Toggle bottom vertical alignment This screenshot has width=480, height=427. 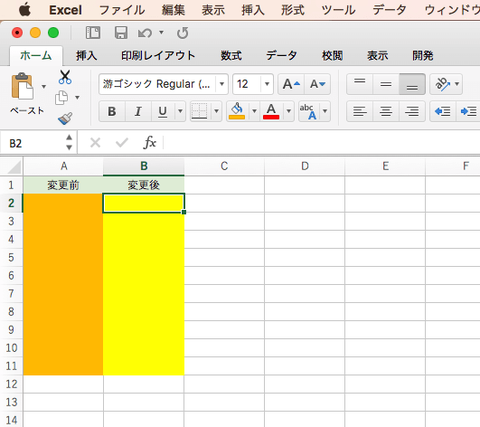412,84
